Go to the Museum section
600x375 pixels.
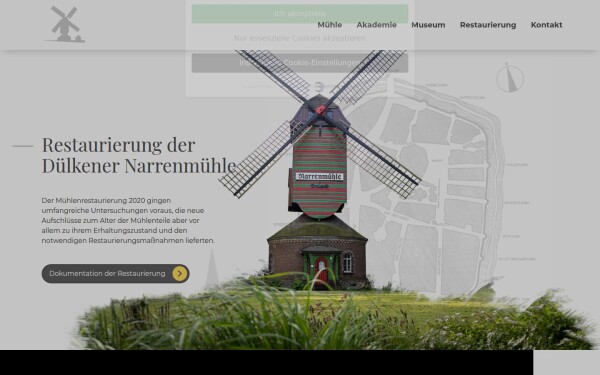click(x=428, y=25)
